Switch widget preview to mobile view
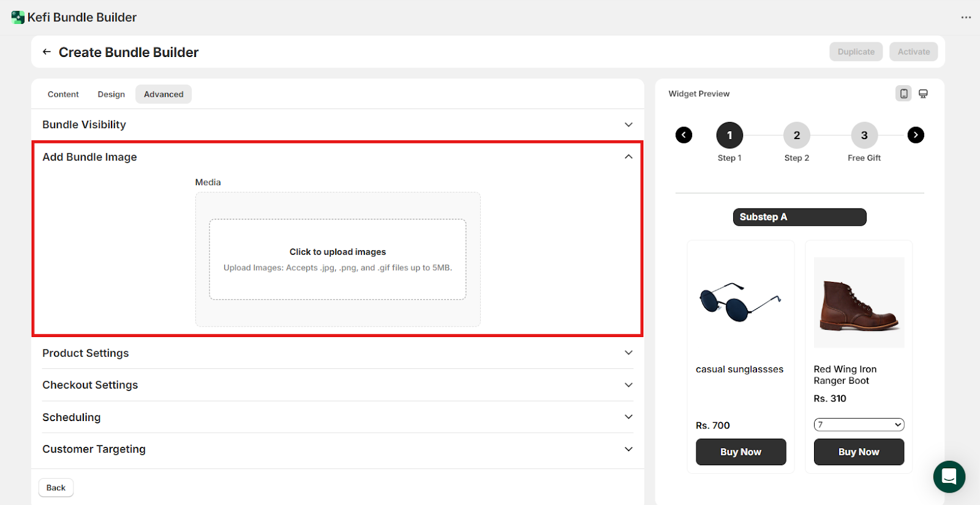This screenshot has height=505, width=980. [x=903, y=94]
